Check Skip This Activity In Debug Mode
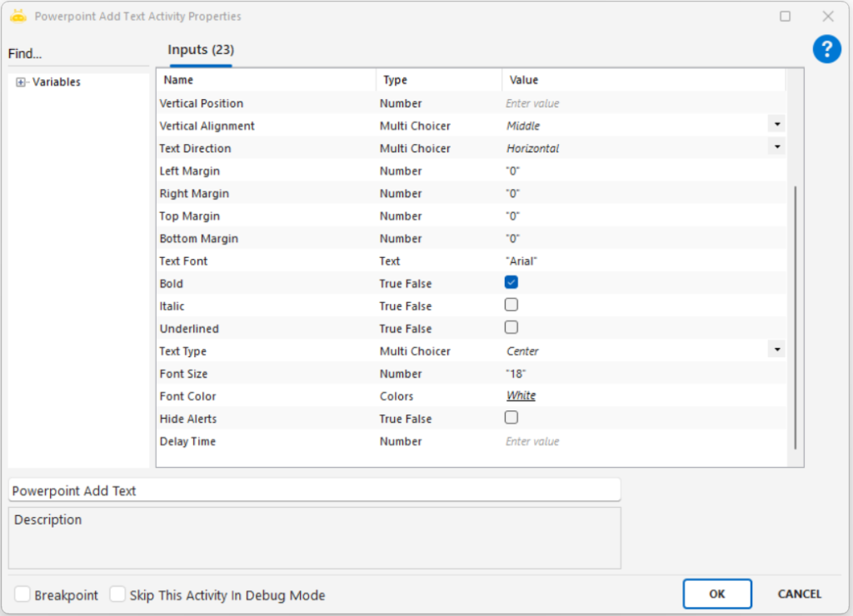 117,594
